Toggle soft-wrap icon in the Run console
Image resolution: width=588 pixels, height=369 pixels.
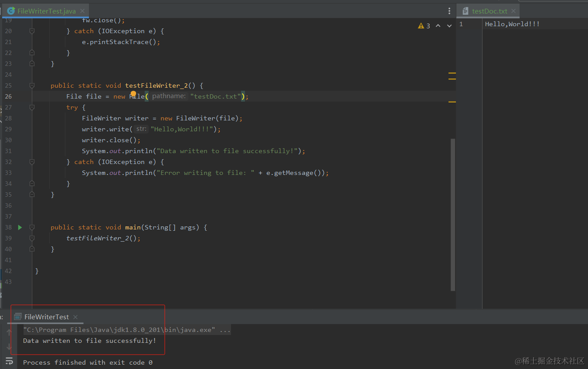click(9, 361)
